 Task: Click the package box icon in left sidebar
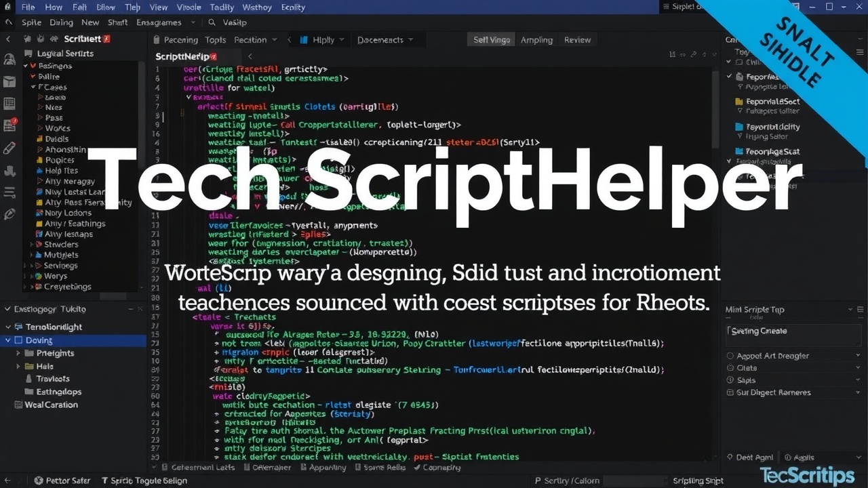pyautogui.click(x=9, y=82)
